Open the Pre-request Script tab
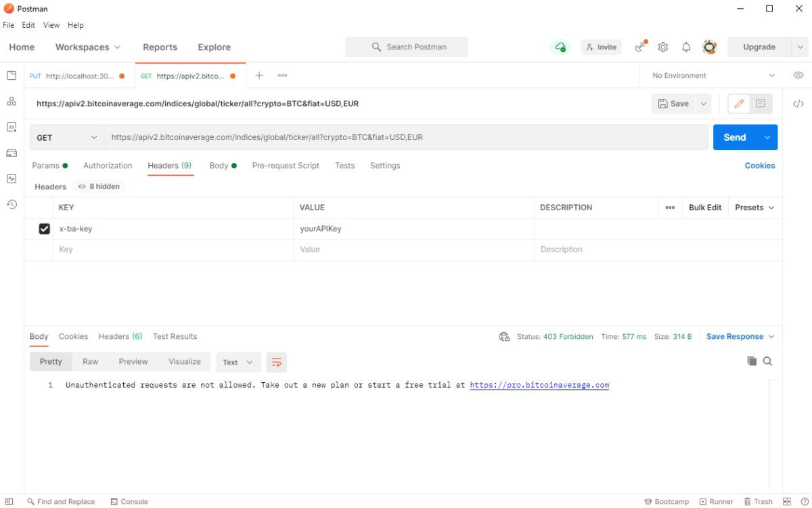This screenshot has height=508, width=812. point(286,166)
